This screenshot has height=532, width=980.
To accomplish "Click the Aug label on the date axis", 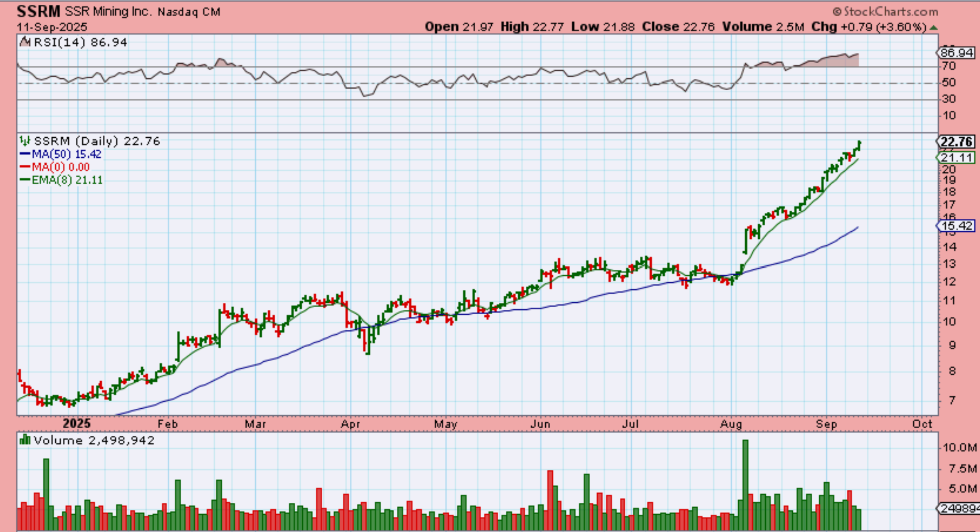I will point(731,424).
